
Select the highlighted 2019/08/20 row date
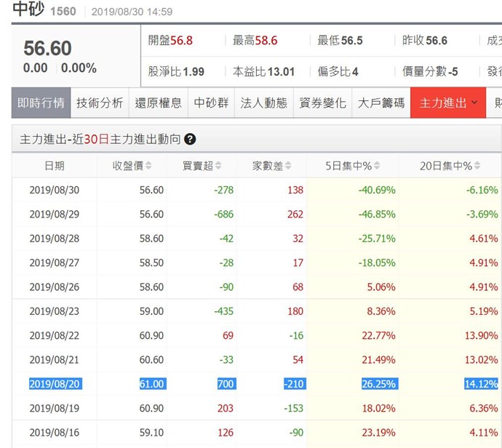tap(54, 384)
